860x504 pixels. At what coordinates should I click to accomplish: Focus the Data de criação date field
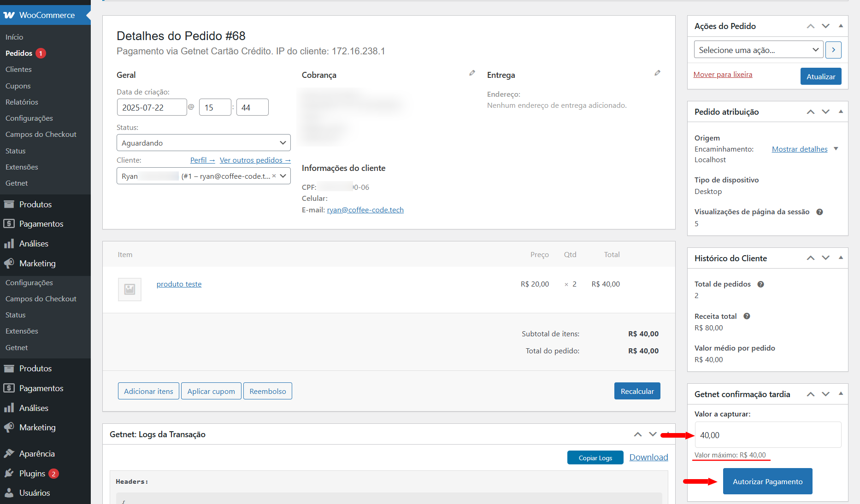click(x=152, y=107)
